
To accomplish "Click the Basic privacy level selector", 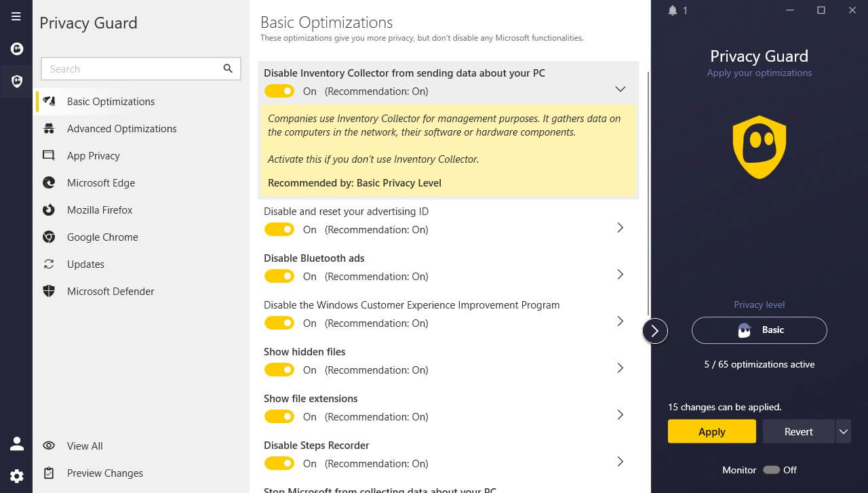I will (759, 330).
